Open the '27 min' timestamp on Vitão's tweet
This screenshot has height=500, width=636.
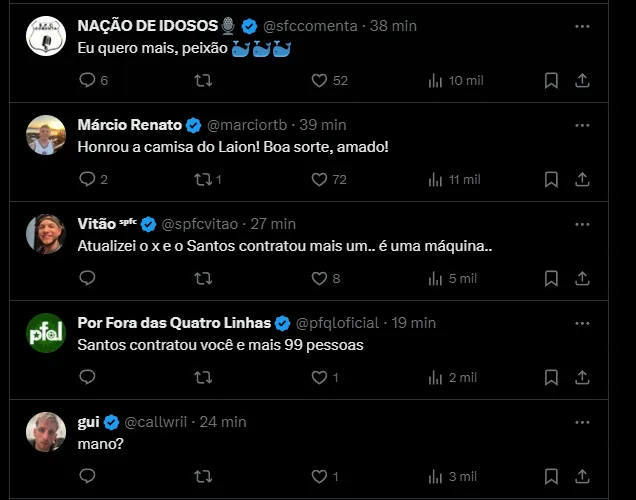(x=273, y=224)
